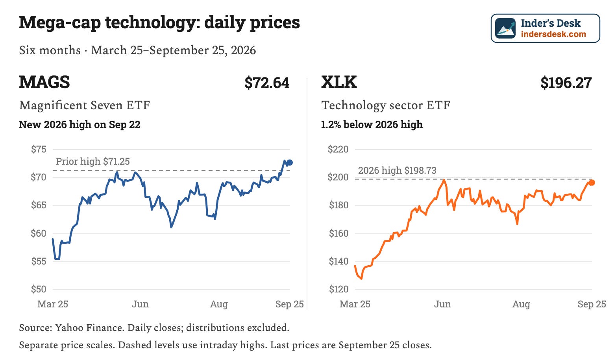Open the indersdesk.com link

click(553, 34)
